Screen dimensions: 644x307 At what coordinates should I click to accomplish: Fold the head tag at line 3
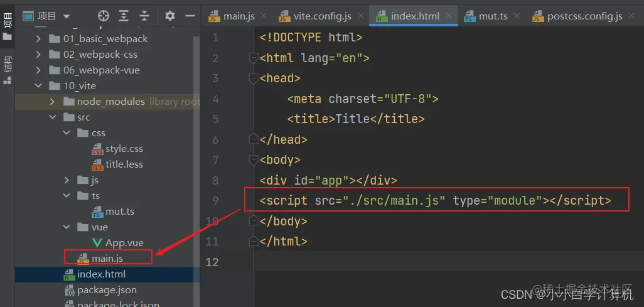click(x=254, y=78)
